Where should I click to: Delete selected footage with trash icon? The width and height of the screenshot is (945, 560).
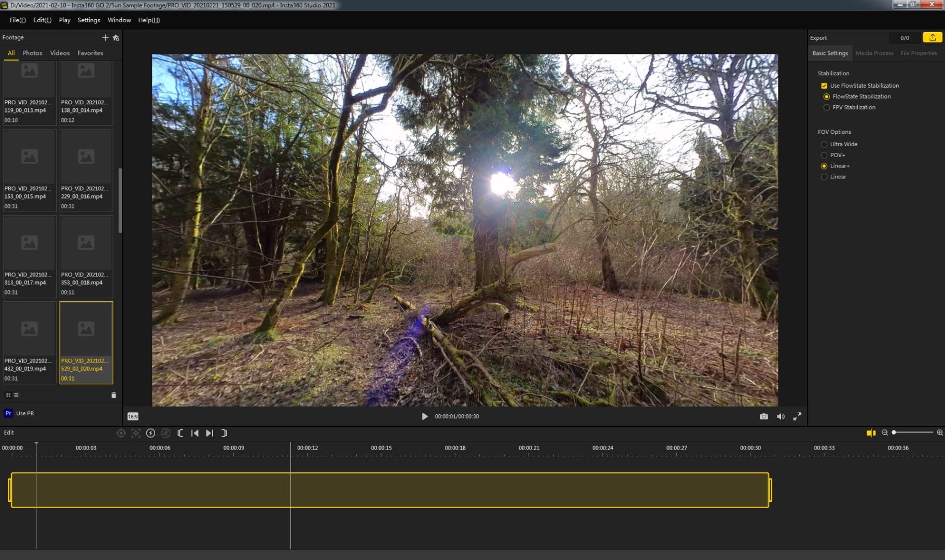tap(114, 395)
